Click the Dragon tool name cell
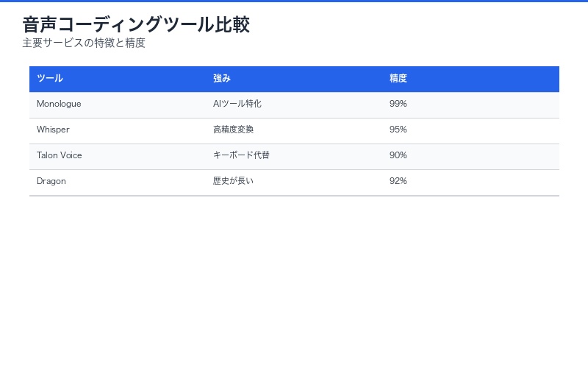Image resolution: width=588 pixels, height=368 pixels. pyautogui.click(x=51, y=182)
